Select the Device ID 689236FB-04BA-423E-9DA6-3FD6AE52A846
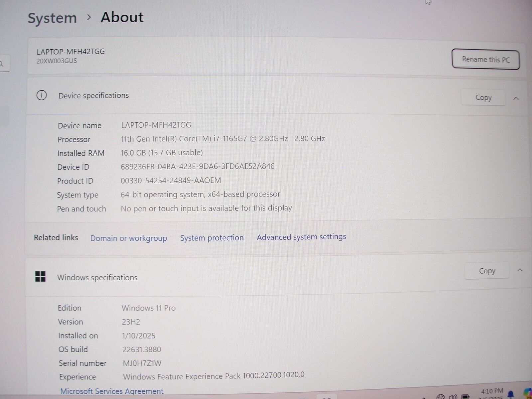 click(198, 166)
